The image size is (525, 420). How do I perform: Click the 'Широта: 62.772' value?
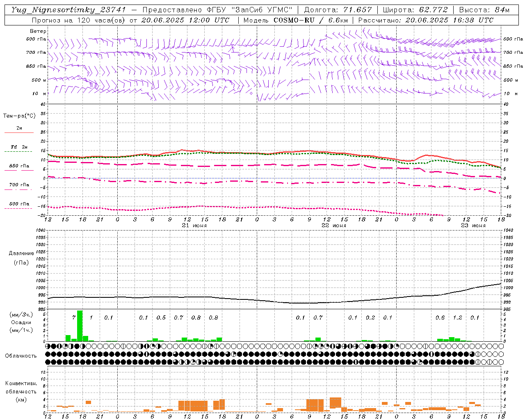[415, 10]
